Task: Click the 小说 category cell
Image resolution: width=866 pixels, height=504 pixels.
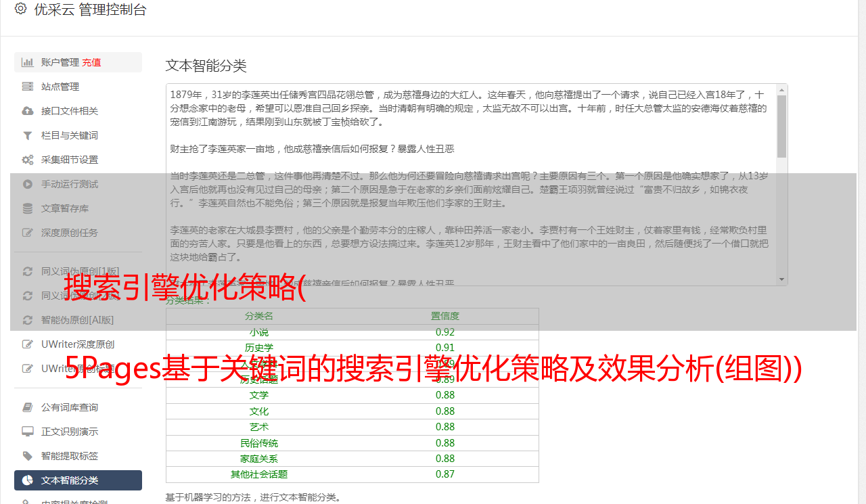Action: coord(259,332)
